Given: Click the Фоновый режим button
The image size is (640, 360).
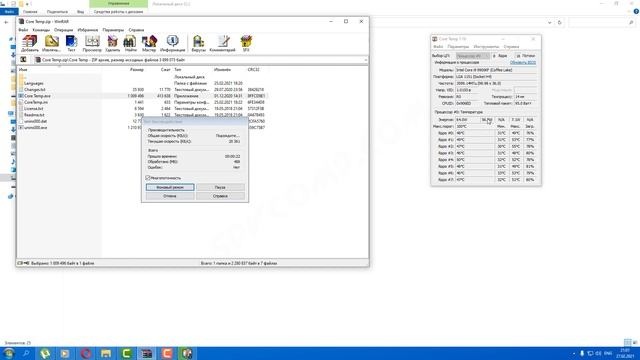Looking at the screenshot, I should click(170, 187).
